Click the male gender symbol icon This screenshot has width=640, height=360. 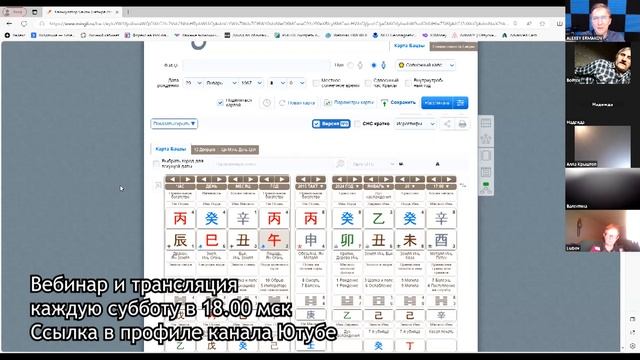click(383, 65)
